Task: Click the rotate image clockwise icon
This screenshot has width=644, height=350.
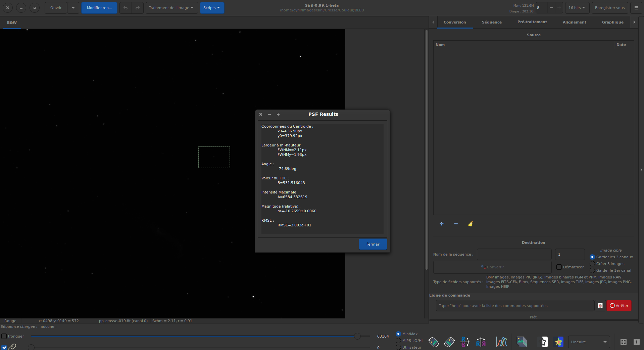Action: (449, 342)
